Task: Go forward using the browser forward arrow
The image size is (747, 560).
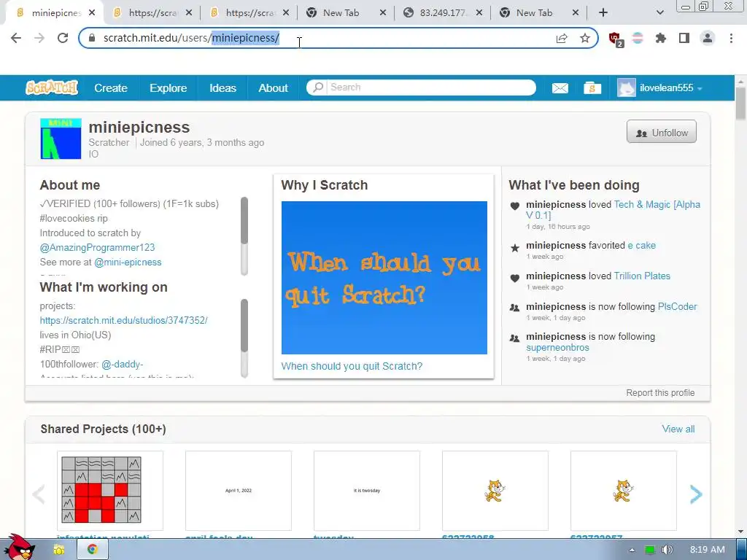Action: [x=39, y=38]
